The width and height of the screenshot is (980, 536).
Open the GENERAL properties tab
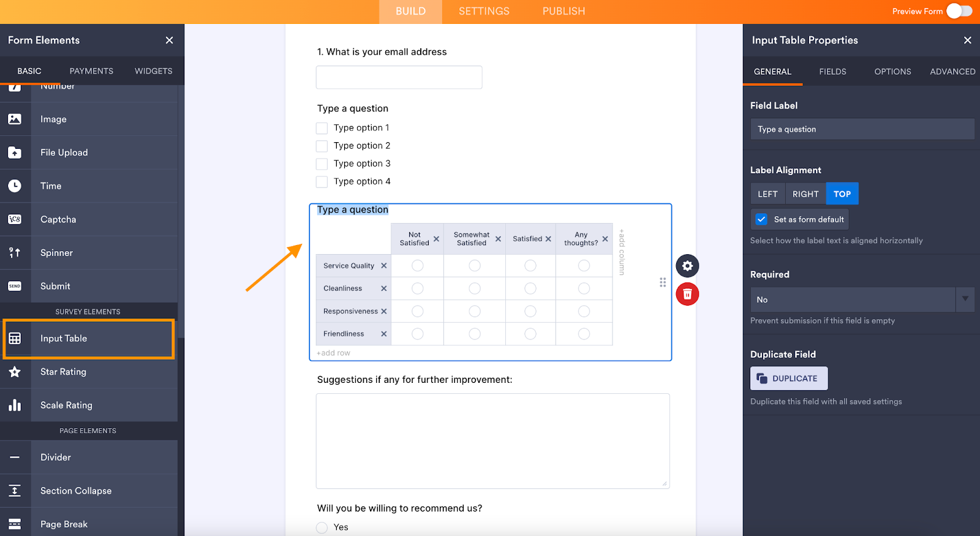[x=772, y=72]
